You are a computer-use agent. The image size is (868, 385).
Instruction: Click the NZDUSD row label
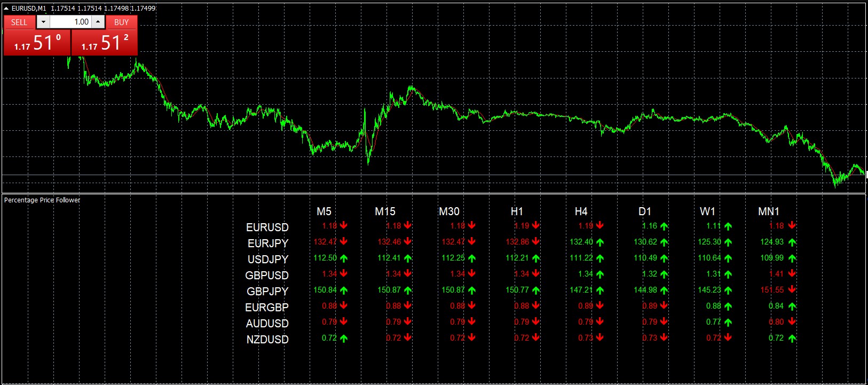coord(267,340)
